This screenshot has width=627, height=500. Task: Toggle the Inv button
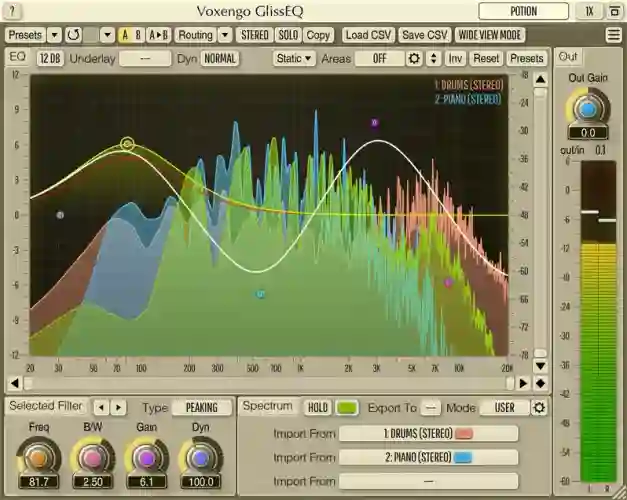(x=455, y=59)
